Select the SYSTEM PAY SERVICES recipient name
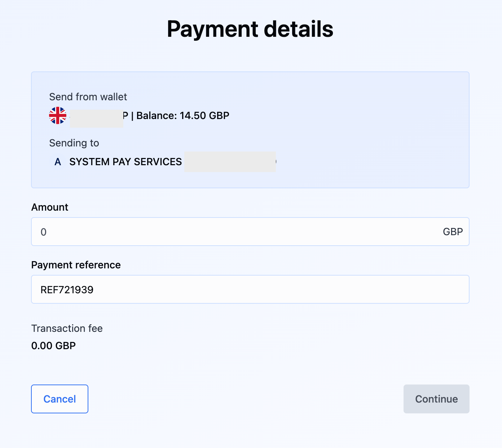This screenshot has width=502, height=448. [125, 162]
